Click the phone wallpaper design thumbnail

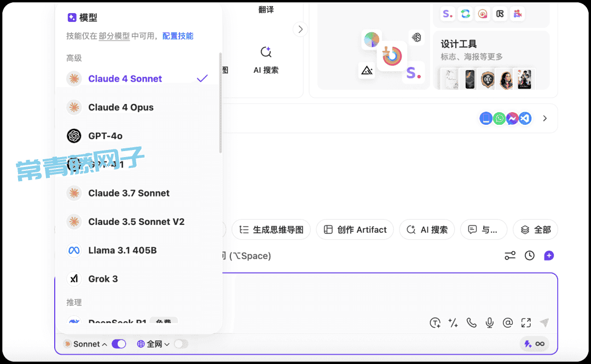coord(470,79)
